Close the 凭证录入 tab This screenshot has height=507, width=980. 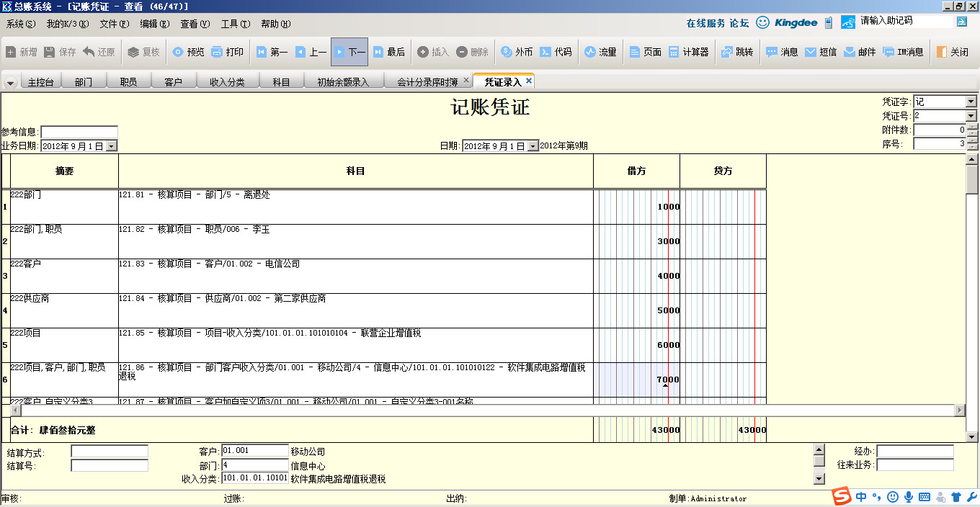(x=529, y=81)
